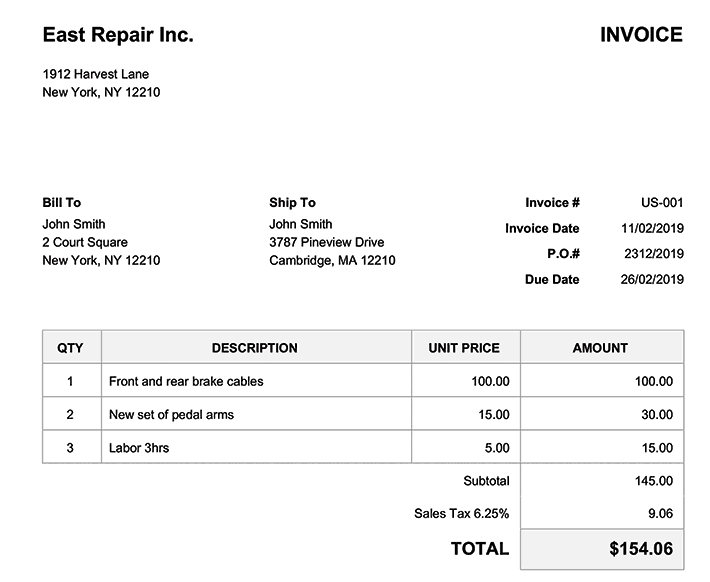Click the P.O.# value 2312/2019
The width and height of the screenshot is (710, 582).
tap(654, 254)
